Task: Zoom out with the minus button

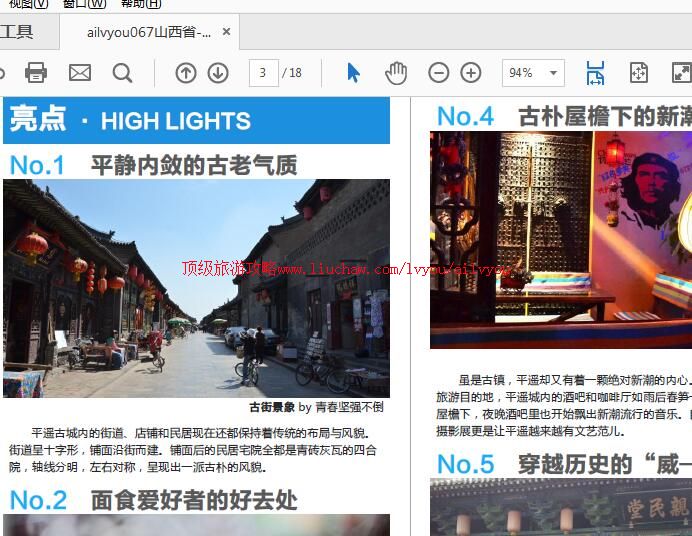Action: (439, 72)
